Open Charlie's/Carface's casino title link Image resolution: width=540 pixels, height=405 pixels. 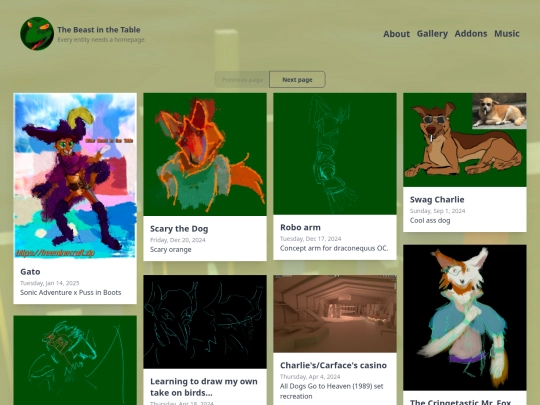tap(333, 365)
